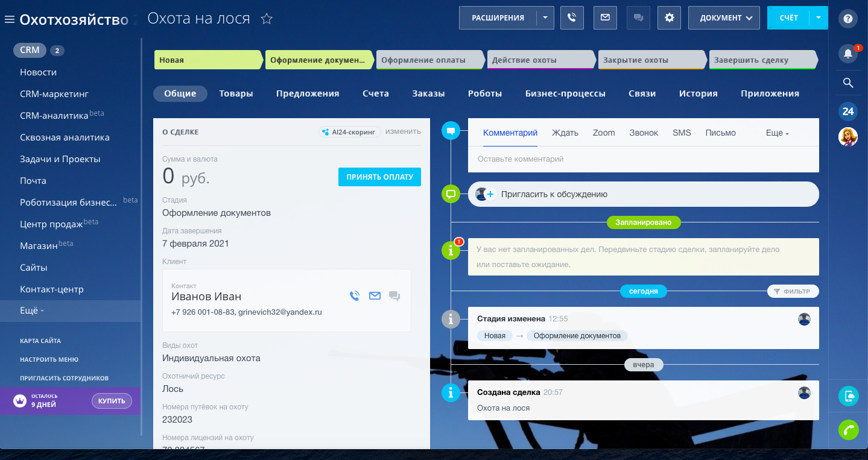868x460 pixels.
Task: Open the Bitrix24 round 24 icon
Action: (848, 112)
